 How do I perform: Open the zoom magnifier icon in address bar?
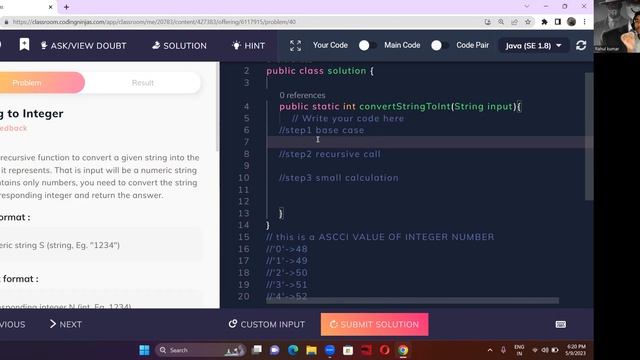[501, 22]
